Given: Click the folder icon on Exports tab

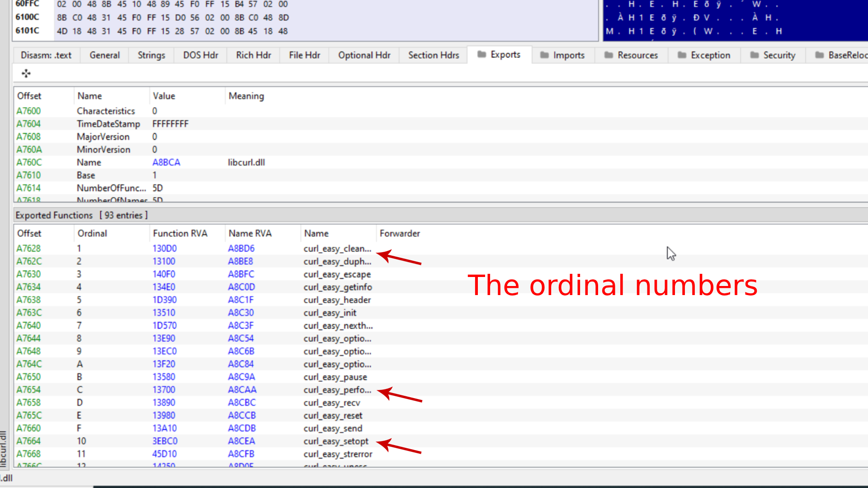Looking at the screenshot, I should [481, 54].
